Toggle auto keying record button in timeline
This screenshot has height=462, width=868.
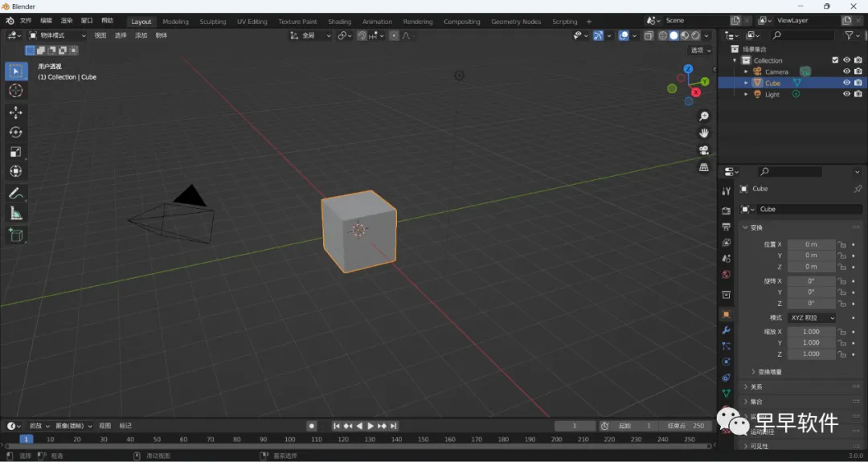(x=312, y=426)
